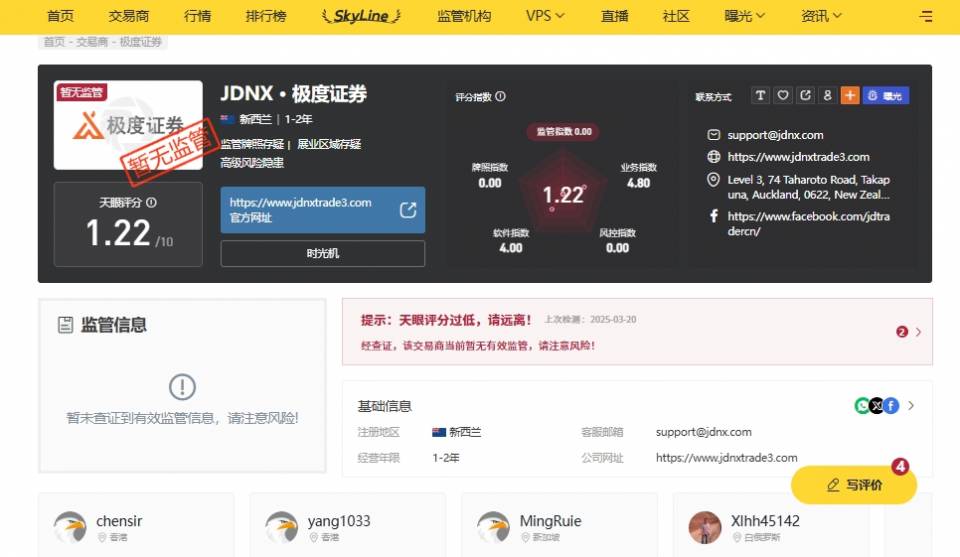This screenshot has width=960, height=557.
Task: Open chensir reviewer avatar
Action: pyautogui.click(x=70, y=527)
